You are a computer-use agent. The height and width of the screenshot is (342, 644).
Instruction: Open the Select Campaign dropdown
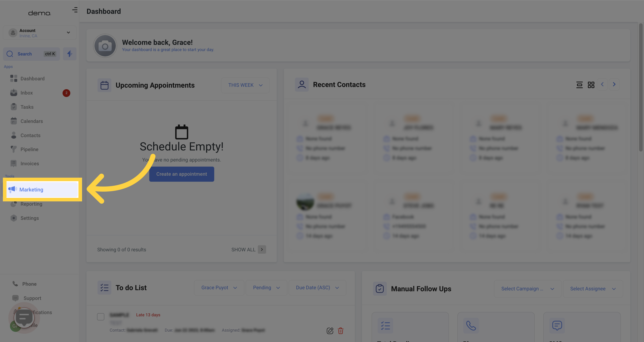[x=527, y=289]
